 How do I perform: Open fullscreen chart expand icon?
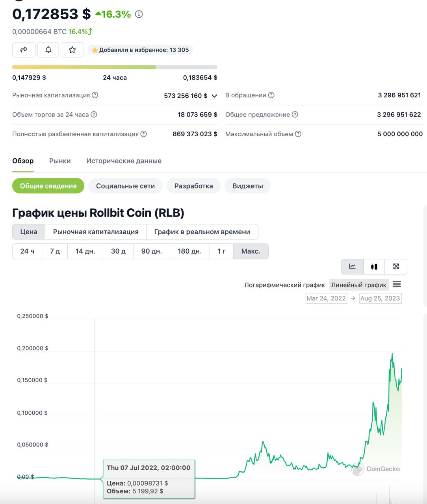396,267
